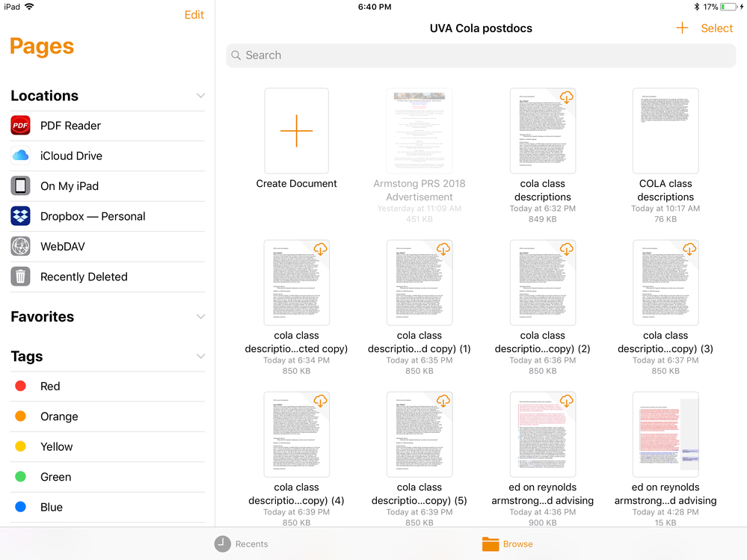
Task: Download the 6:34 PM copy cloud icon
Action: (x=321, y=248)
